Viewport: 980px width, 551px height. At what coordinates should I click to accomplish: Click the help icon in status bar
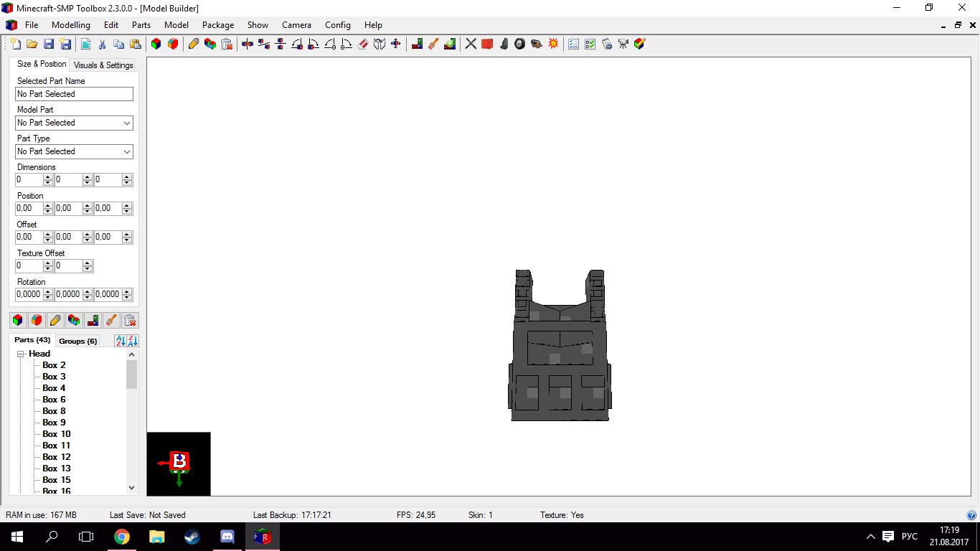tap(971, 515)
